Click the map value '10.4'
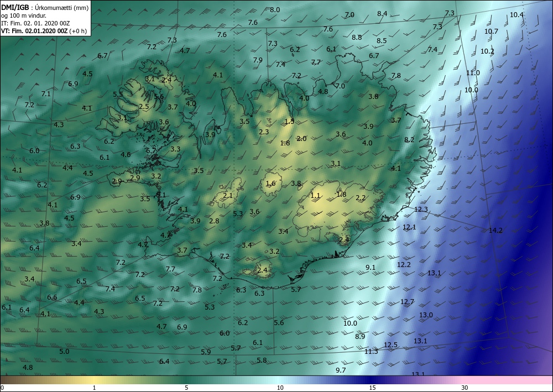 pyautogui.click(x=517, y=14)
